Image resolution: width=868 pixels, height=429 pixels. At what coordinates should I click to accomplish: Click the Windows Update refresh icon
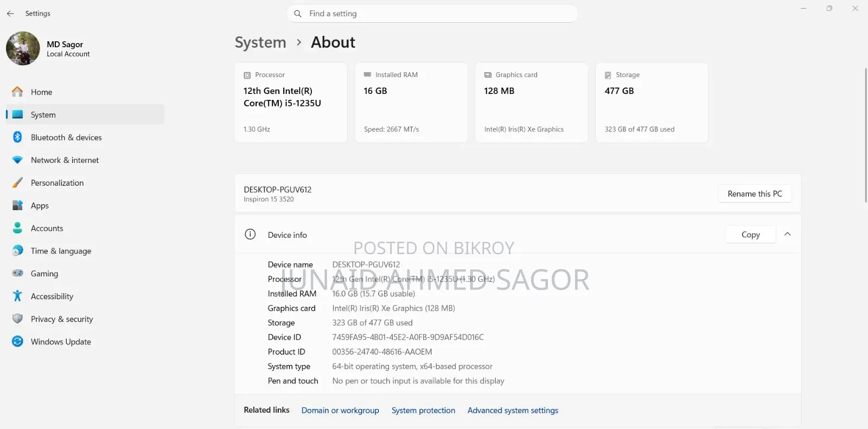pos(17,342)
